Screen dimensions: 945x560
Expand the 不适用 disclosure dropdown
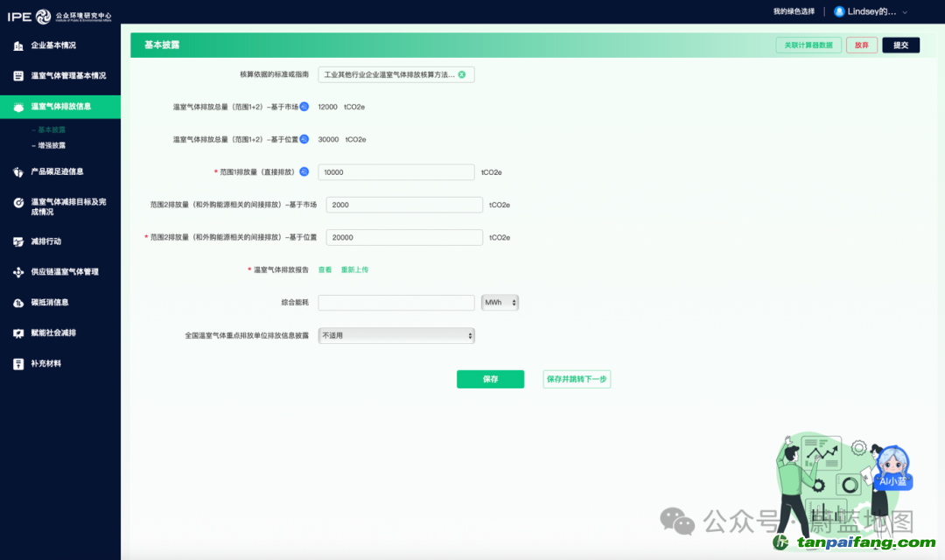coord(396,335)
